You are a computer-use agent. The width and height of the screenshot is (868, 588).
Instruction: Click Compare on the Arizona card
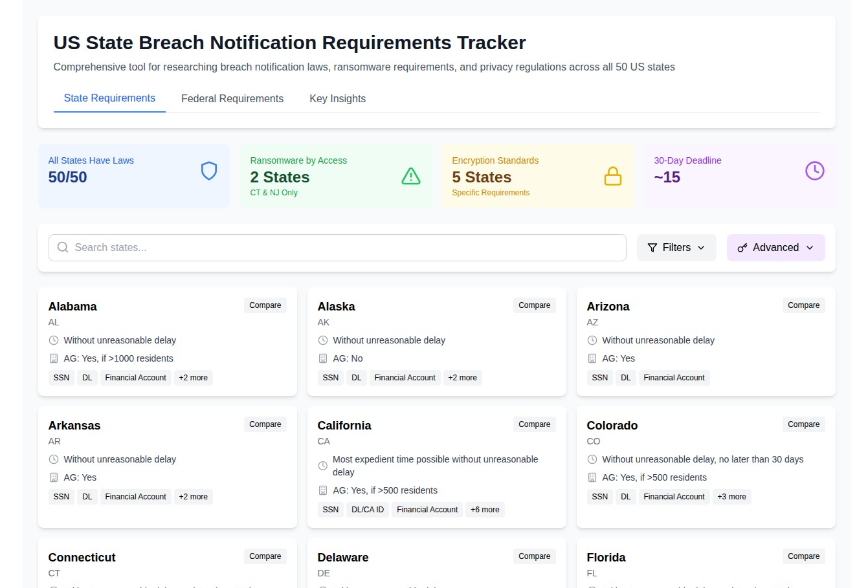803,305
